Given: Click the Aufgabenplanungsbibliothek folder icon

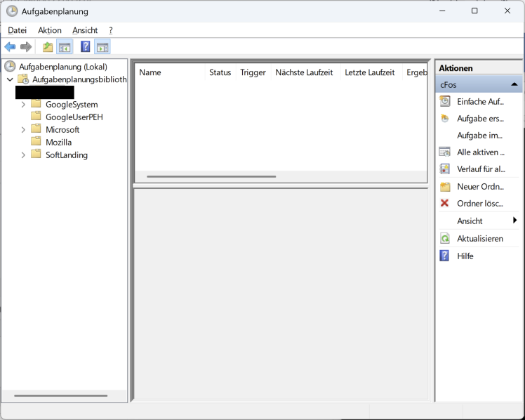Looking at the screenshot, I should click(23, 79).
